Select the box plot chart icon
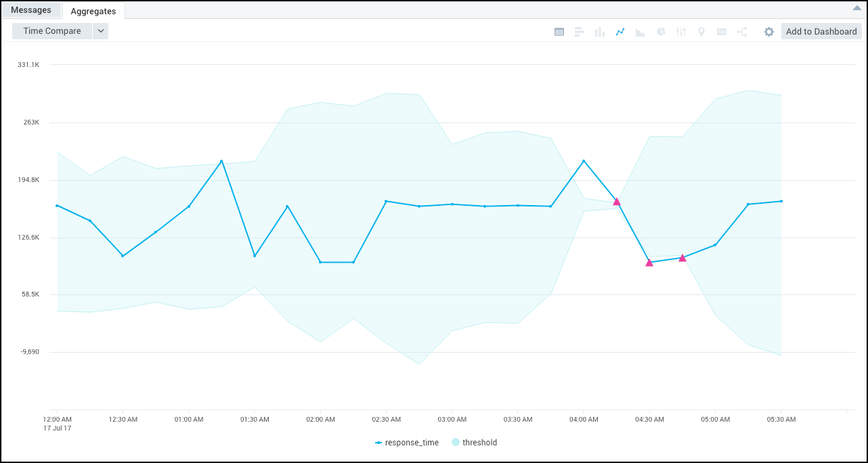Viewport: 868px width, 463px height. pos(681,32)
